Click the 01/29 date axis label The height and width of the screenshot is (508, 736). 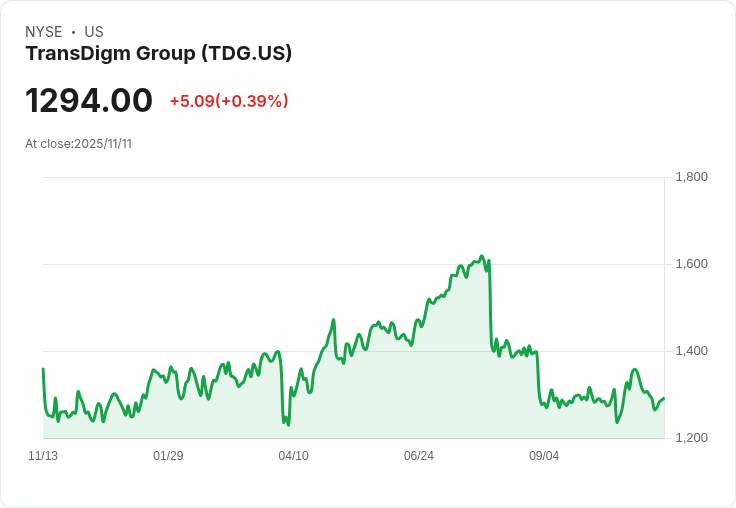pyautogui.click(x=168, y=456)
